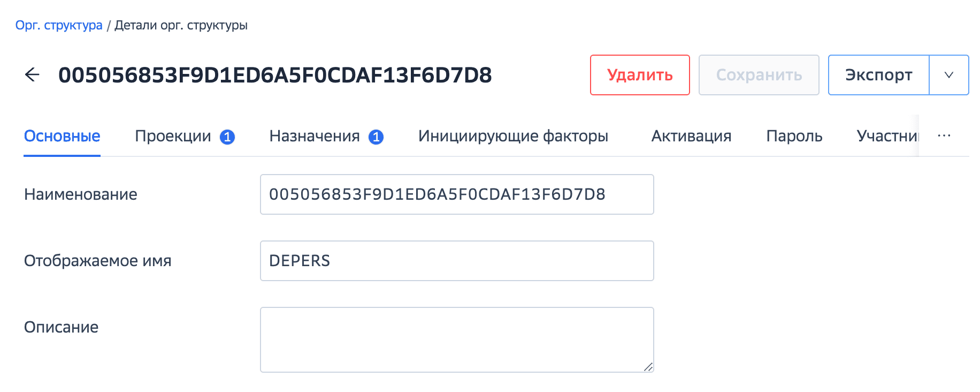Focus the Наименование input field
Viewport: 980px width, 392px height.
[457, 194]
